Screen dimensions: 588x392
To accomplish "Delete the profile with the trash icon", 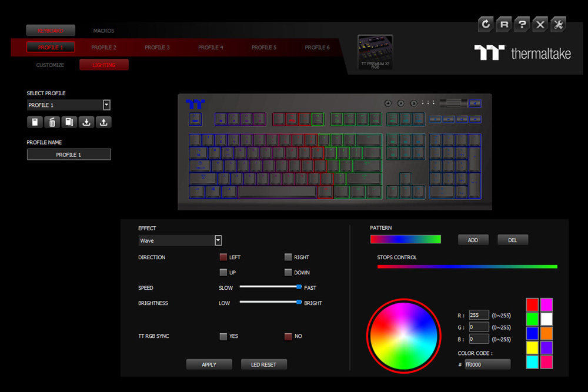I will point(52,122).
